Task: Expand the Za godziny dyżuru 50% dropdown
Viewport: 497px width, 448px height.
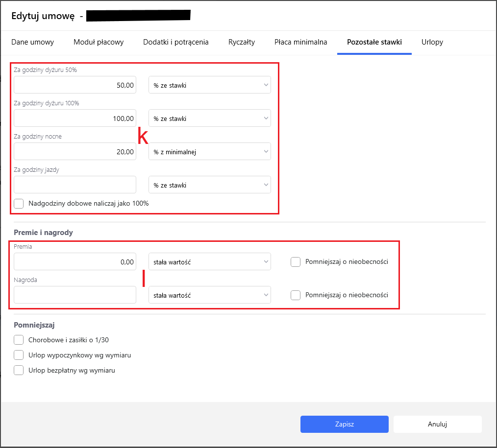Action: [209, 85]
